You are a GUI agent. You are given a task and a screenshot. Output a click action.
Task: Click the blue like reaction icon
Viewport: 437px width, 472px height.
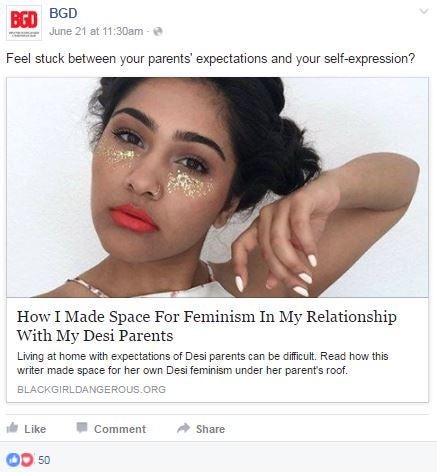click(x=13, y=460)
